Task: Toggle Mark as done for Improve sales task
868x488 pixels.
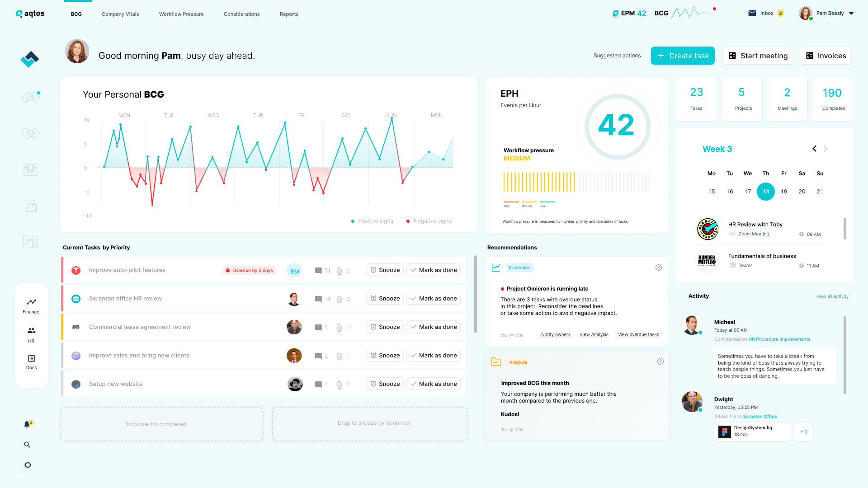Action: (434, 355)
